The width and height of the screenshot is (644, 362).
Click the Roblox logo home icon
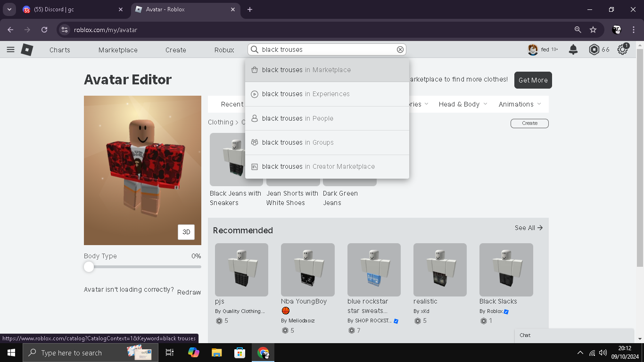tap(27, 49)
